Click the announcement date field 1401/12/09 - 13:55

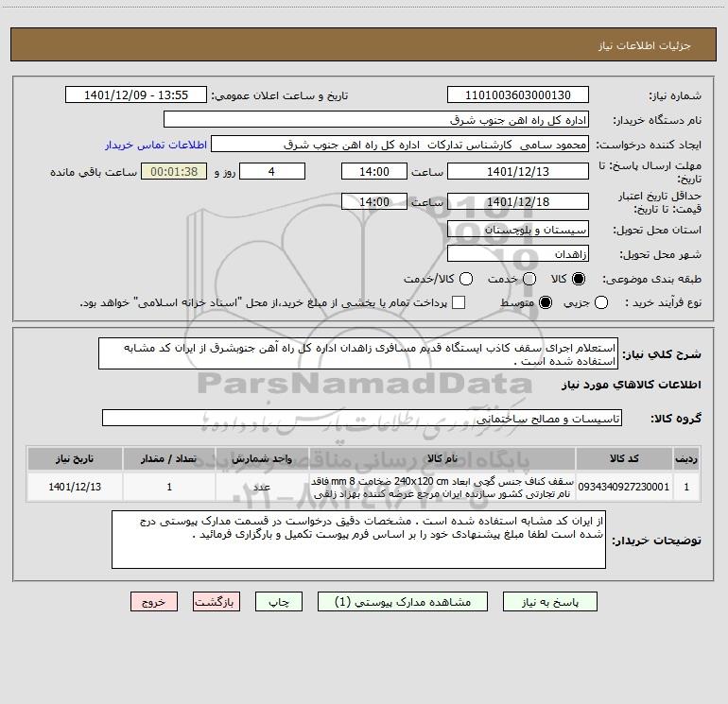(x=136, y=95)
